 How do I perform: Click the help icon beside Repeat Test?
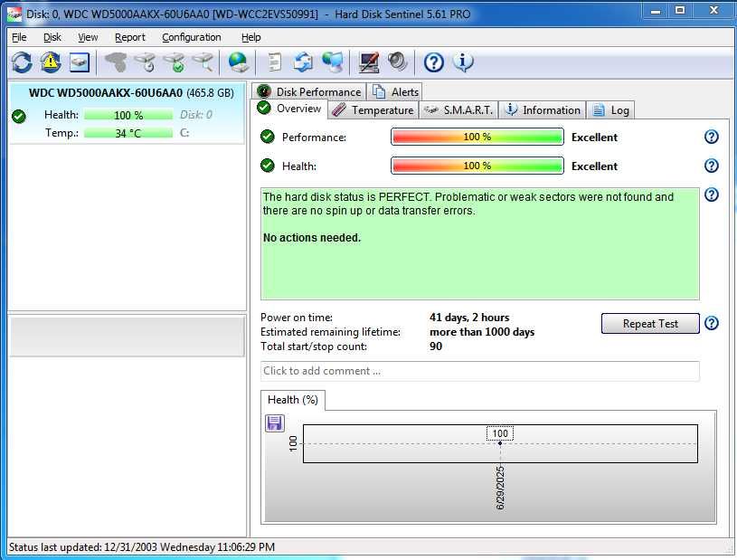tap(711, 323)
